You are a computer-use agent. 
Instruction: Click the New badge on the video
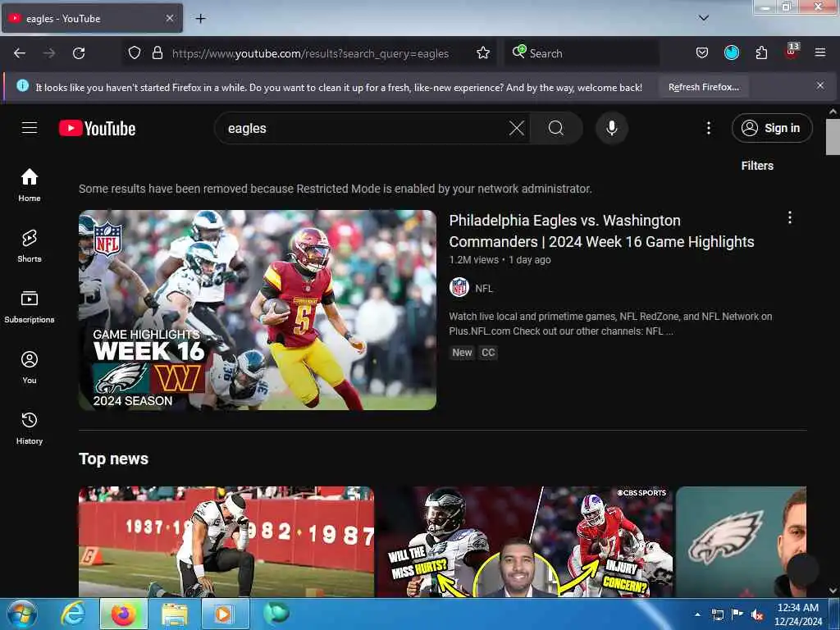tap(462, 353)
